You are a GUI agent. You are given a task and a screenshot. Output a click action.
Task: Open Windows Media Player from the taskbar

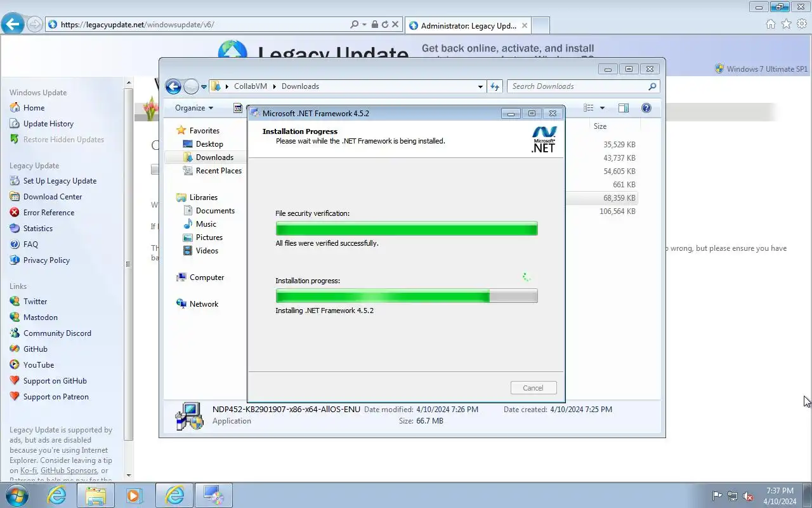(x=134, y=495)
